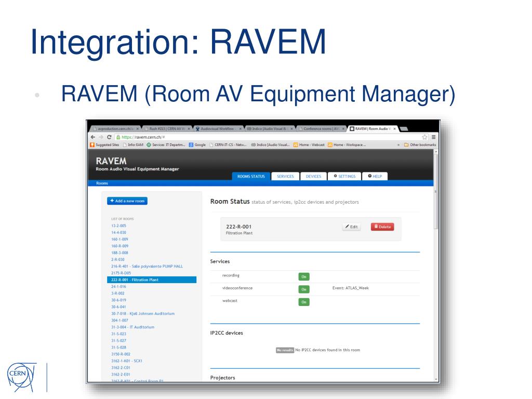532x399 pixels.
Task: Select room 2175-R-D05
Action: 121,273
